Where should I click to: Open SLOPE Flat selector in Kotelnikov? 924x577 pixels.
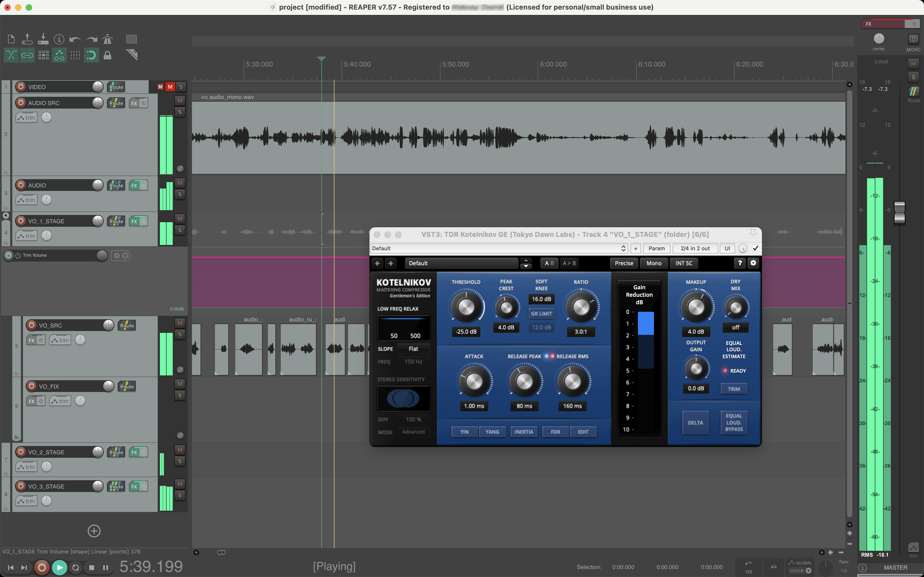point(413,348)
